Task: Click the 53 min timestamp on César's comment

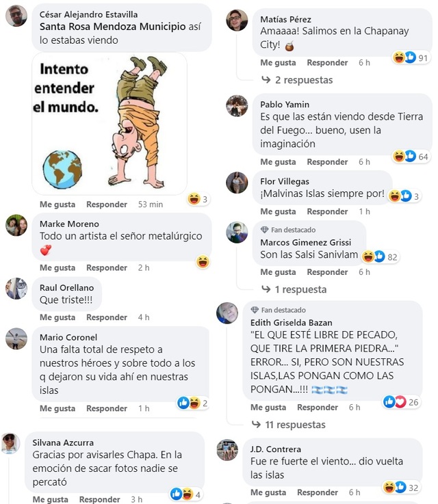Action: point(151,204)
